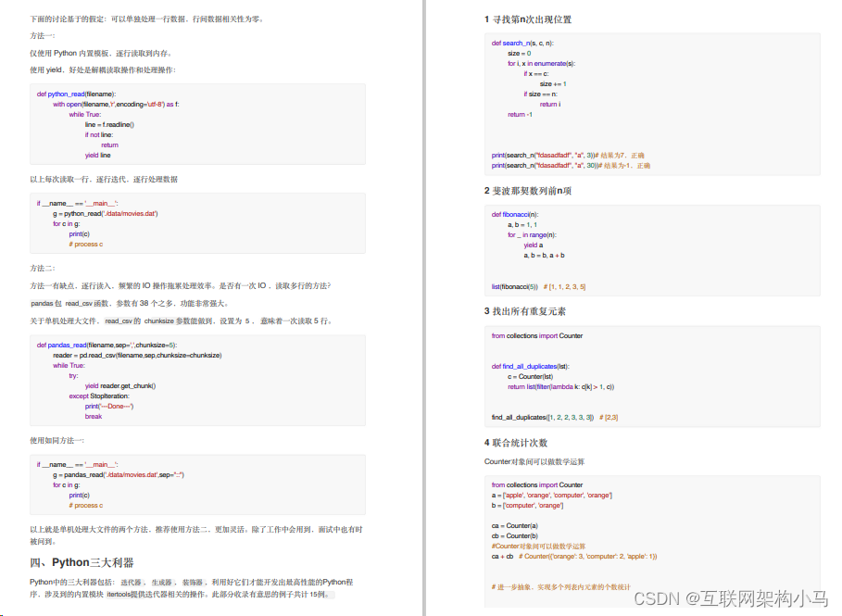The width and height of the screenshot is (842, 616).
Task: Click the 'for _ in range(n):' code line
Action: coord(532,234)
